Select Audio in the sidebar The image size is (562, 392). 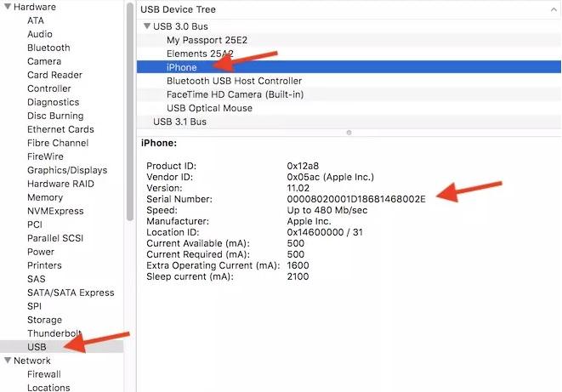click(x=40, y=34)
